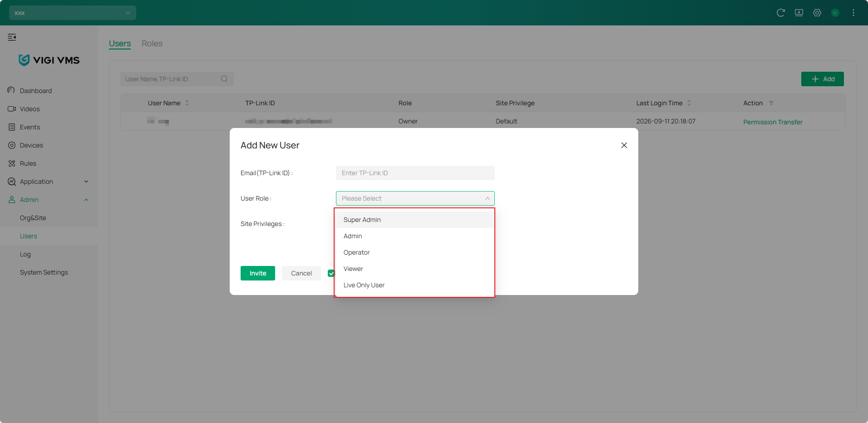Choose Admin from the role list
The image size is (868, 423).
[x=414, y=236]
